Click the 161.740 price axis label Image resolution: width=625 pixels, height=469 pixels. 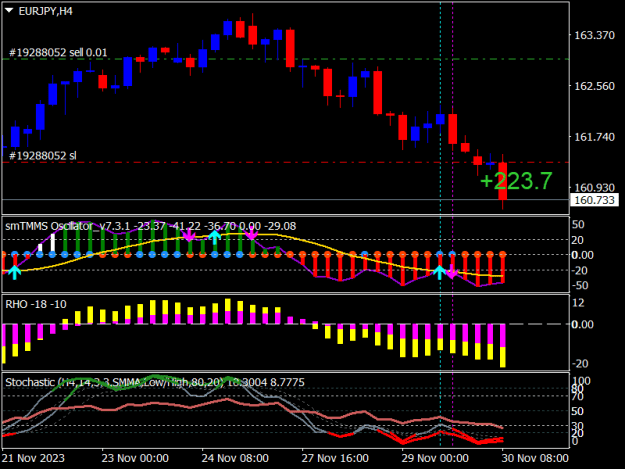(594, 137)
